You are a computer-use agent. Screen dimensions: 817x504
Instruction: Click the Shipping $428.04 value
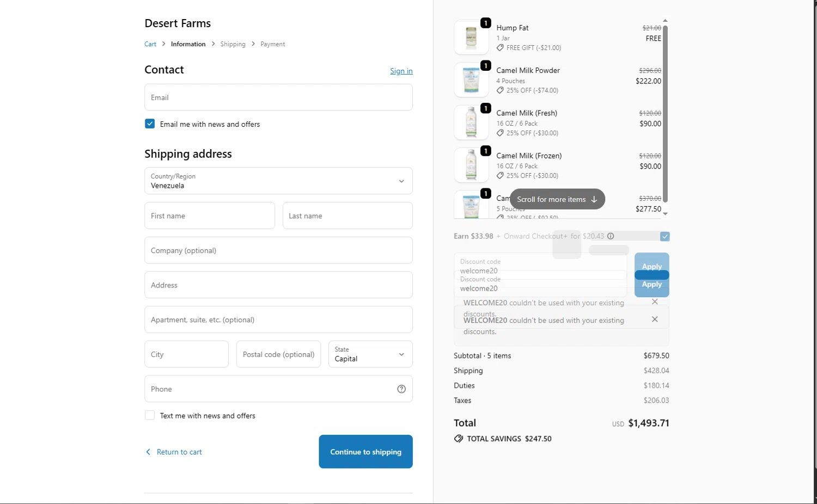(x=656, y=370)
